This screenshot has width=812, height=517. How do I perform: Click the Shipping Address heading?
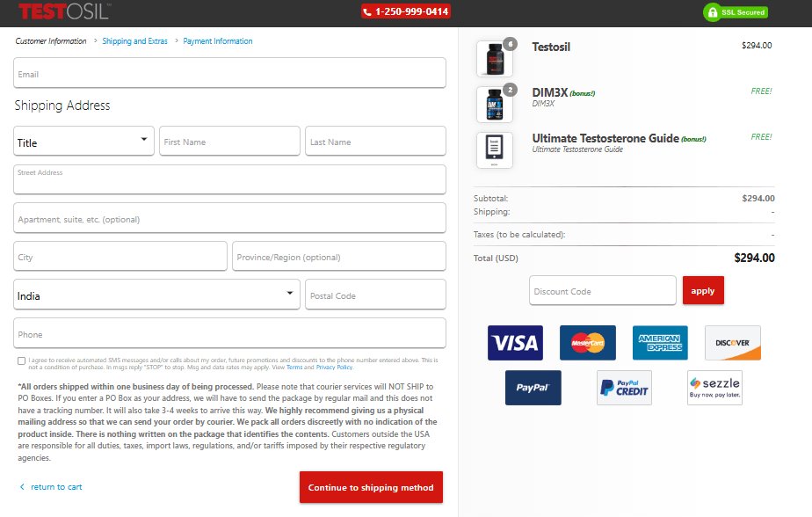coord(62,106)
